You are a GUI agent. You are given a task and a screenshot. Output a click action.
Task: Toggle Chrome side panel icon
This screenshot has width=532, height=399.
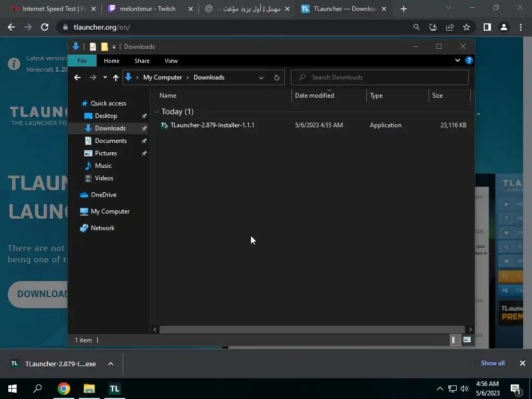pos(487,27)
